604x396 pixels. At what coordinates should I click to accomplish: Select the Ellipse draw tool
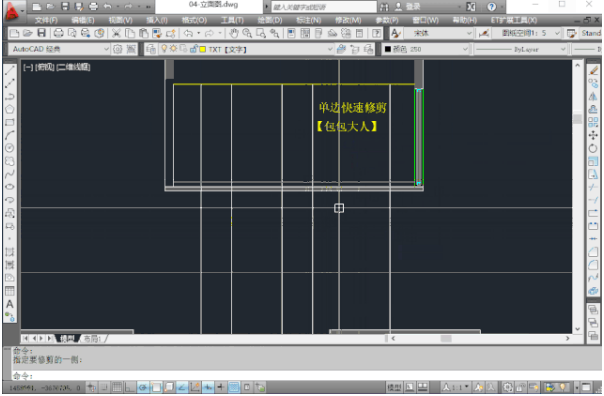click(x=10, y=187)
